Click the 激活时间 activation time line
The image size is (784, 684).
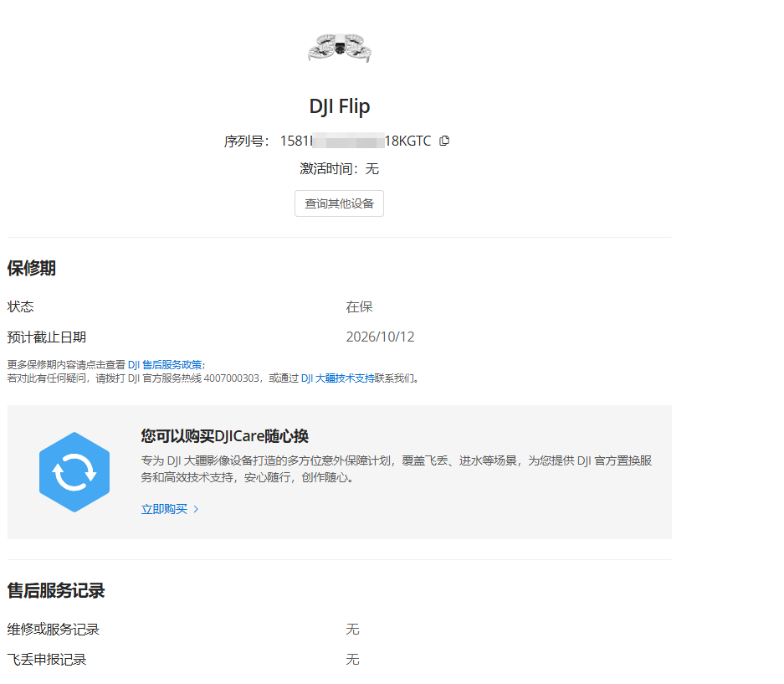coord(339,168)
